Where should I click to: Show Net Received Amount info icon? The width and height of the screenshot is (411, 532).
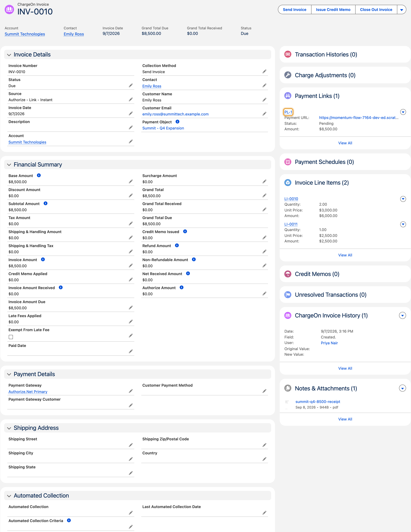(188, 274)
